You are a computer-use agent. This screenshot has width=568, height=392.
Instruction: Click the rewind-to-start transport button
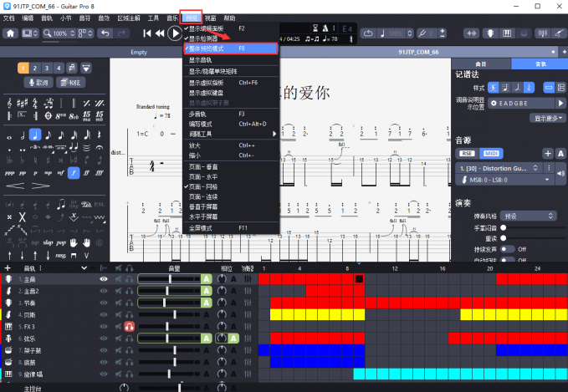[x=148, y=33]
